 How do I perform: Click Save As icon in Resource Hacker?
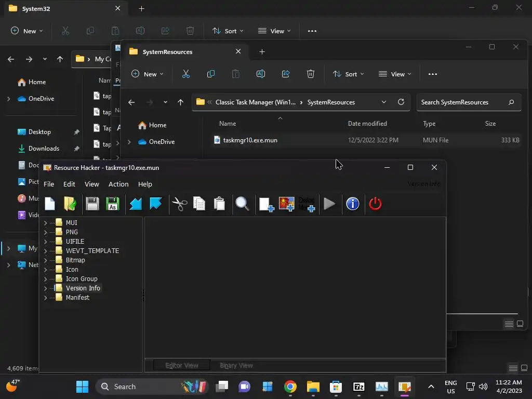(x=113, y=204)
